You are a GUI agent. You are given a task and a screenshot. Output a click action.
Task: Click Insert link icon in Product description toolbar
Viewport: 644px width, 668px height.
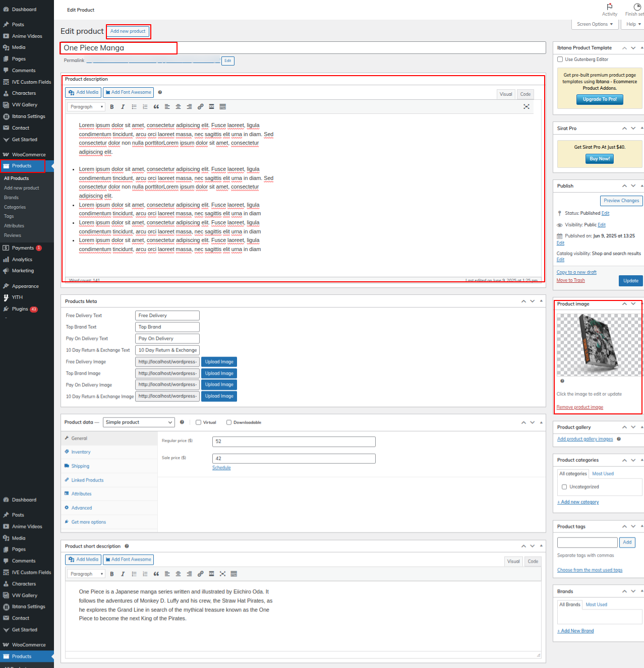click(x=200, y=107)
